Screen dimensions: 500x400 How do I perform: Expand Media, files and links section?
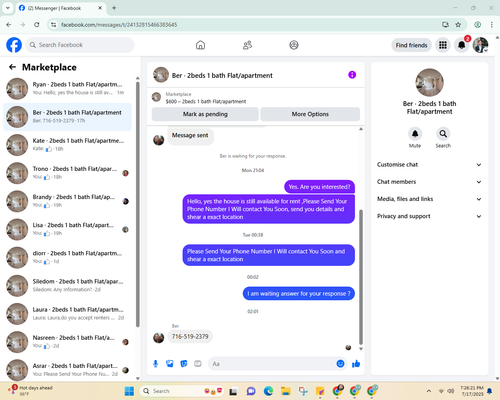pos(429,199)
